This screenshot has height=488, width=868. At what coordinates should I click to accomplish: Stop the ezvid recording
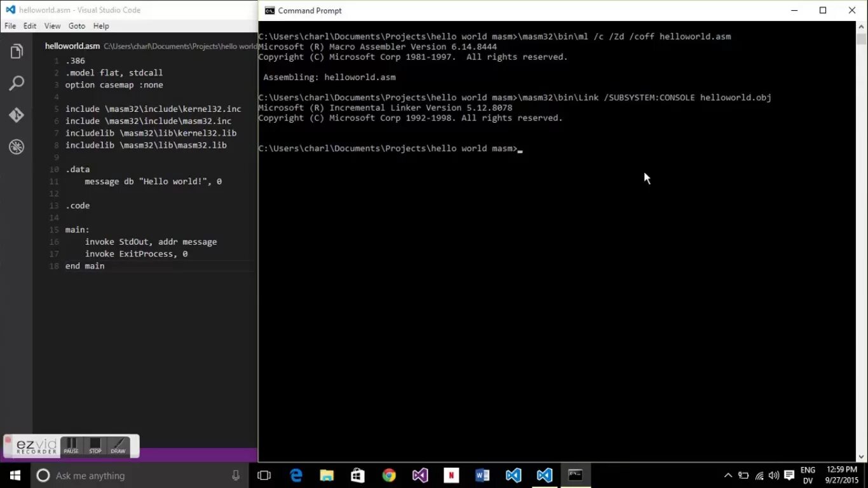pyautogui.click(x=95, y=446)
